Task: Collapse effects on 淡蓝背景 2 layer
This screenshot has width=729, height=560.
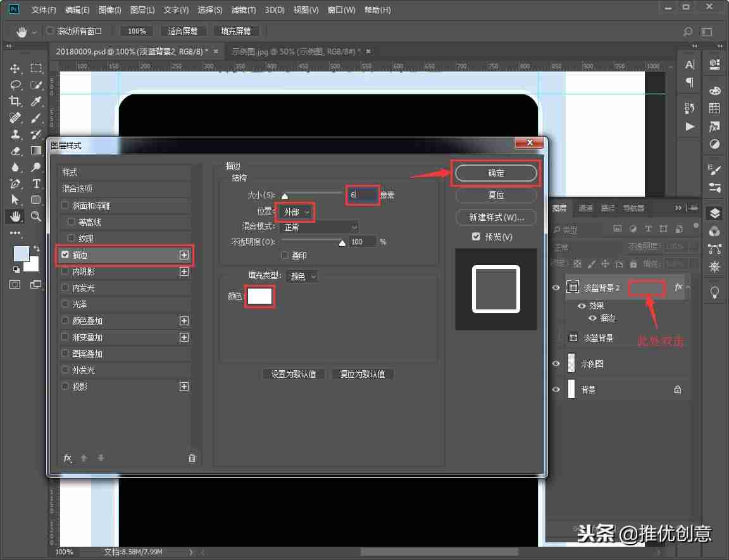Action: [688, 287]
